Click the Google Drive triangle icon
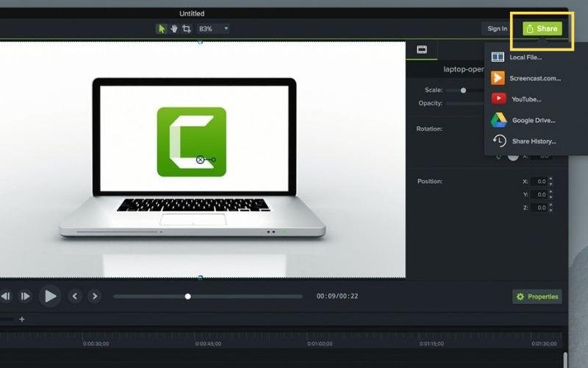 pos(498,120)
